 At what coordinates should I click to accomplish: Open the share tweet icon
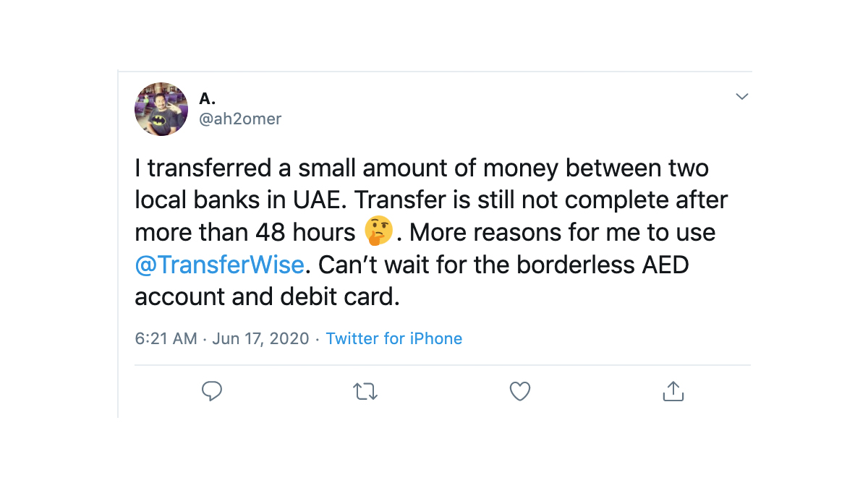(673, 391)
